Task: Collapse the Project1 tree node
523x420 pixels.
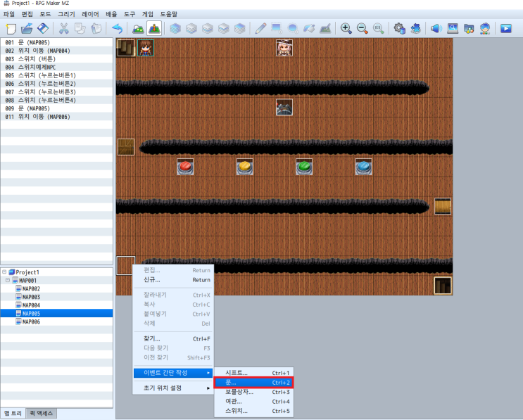Action: 4,272
